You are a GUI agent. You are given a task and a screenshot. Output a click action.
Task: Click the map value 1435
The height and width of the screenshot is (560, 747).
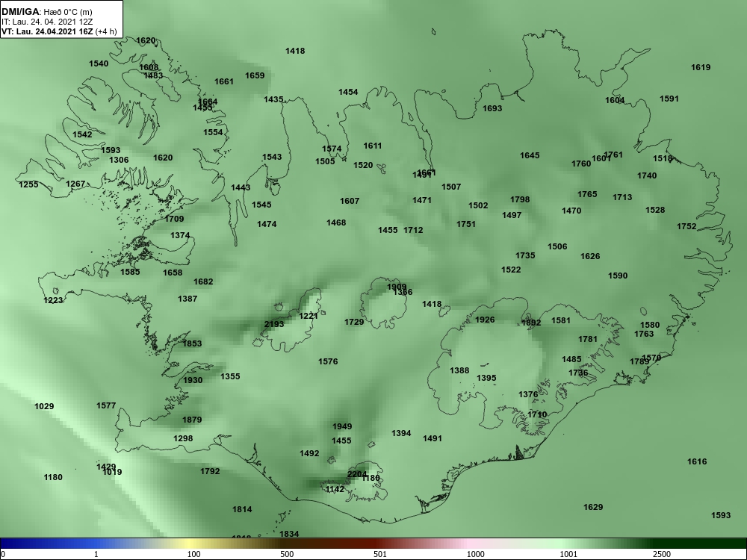273,99
